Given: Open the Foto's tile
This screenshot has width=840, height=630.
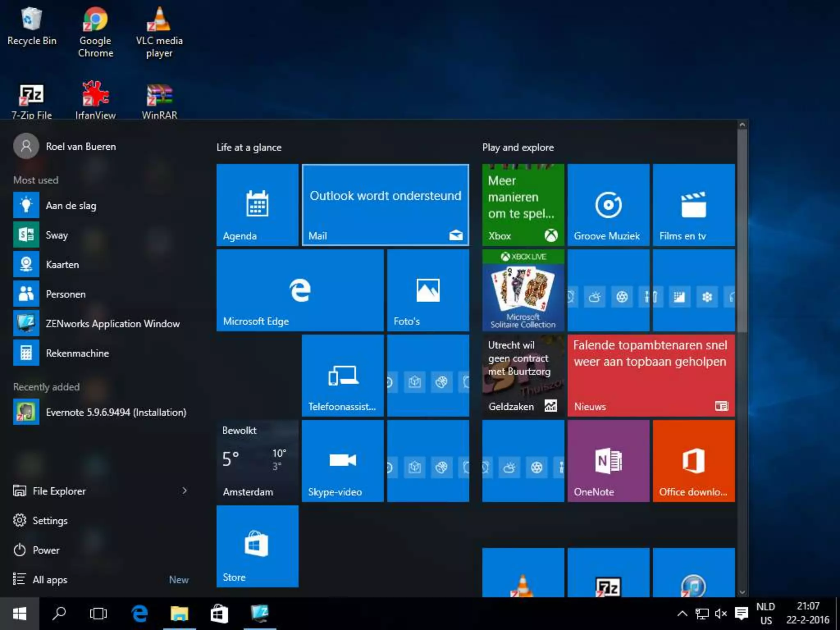Looking at the screenshot, I should (x=428, y=290).
